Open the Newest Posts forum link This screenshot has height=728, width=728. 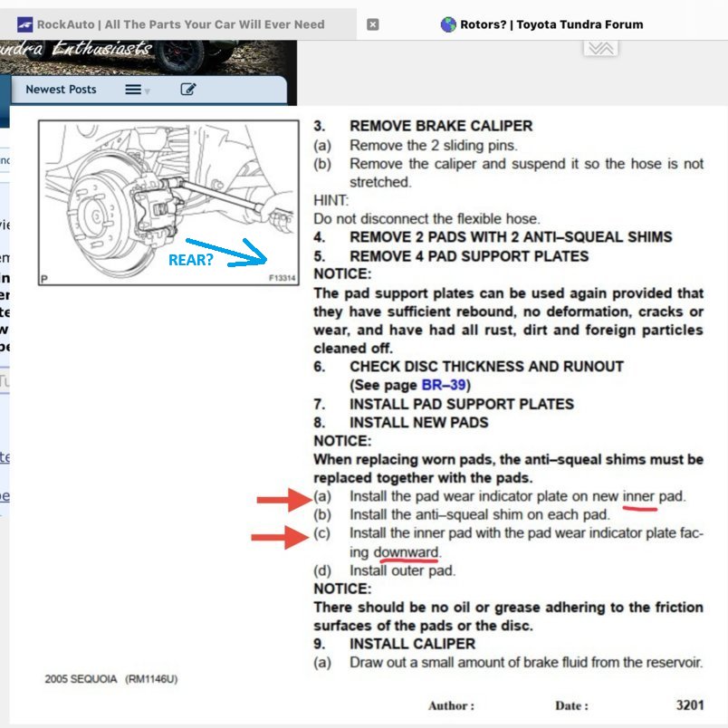[61, 89]
